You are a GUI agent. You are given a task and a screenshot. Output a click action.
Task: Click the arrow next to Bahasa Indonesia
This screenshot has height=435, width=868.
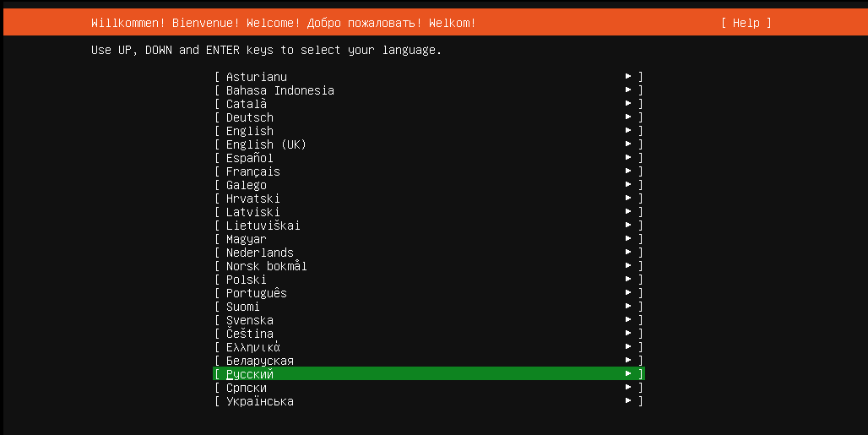pyautogui.click(x=628, y=90)
